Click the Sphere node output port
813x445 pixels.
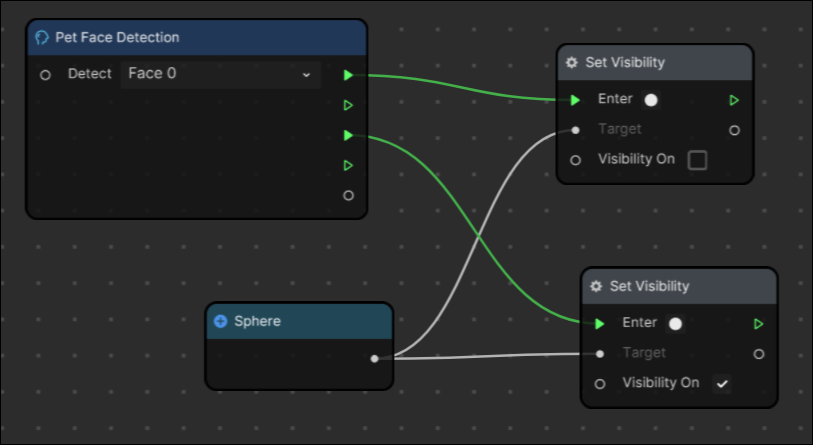click(374, 358)
